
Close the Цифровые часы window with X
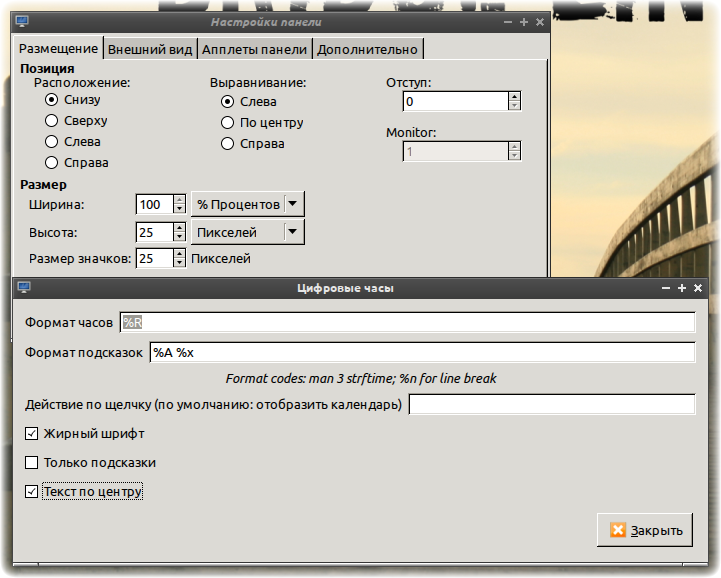(x=698, y=288)
